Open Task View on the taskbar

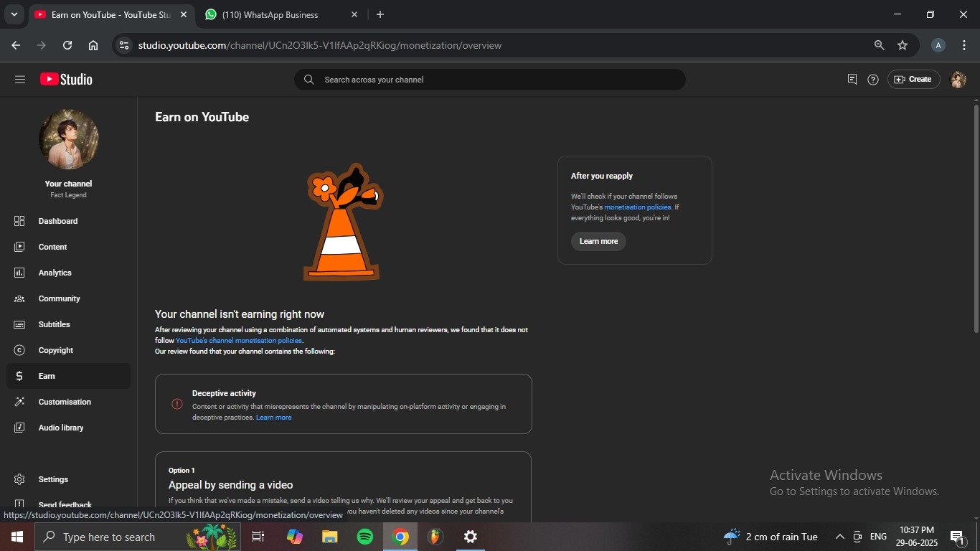click(x=258, y=537)
